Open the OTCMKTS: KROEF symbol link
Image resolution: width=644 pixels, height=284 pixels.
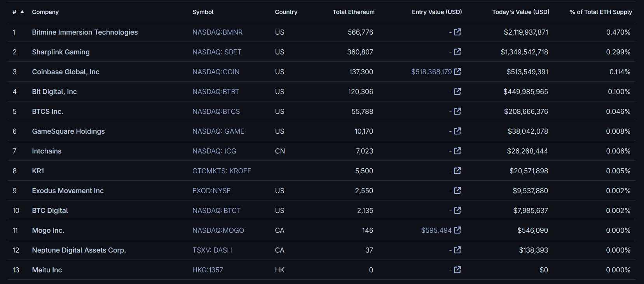222,171
